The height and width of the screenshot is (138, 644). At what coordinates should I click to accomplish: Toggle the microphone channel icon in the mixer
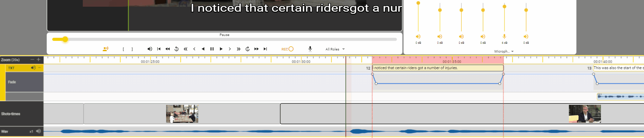tap(504, 36)
